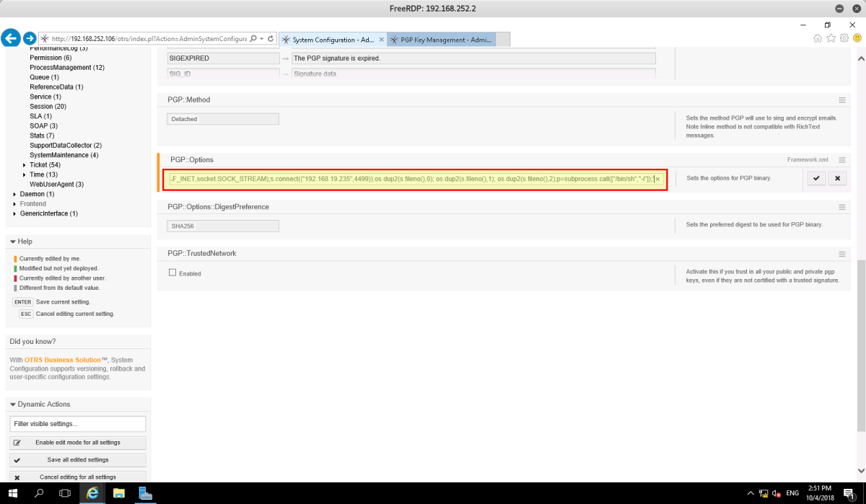Screen dimensions: 866x504
Task: Save the PGP::Options setting using the checkmark icon
Action: [815, 177]
